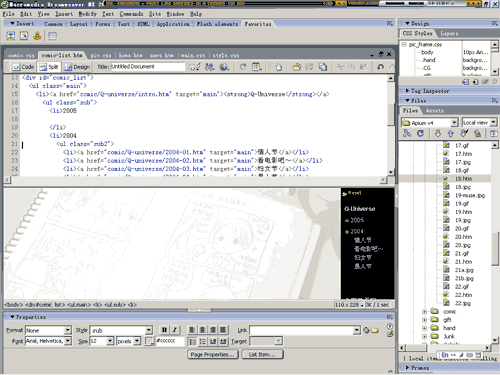Collapse the Design panel group

[407, 23]
